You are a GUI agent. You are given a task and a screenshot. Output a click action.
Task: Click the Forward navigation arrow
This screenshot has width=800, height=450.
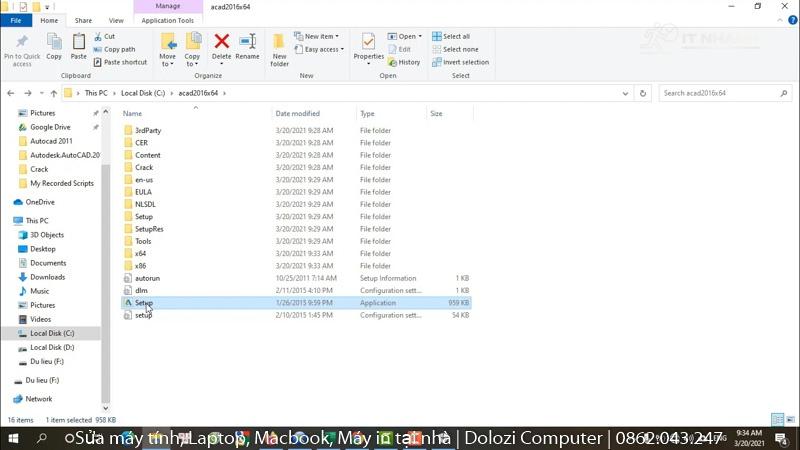(28, 93)
